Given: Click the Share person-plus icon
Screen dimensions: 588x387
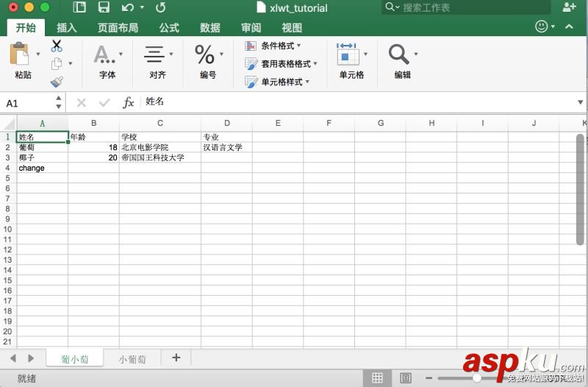Looking at the screenshot, I should coord(569,7).
